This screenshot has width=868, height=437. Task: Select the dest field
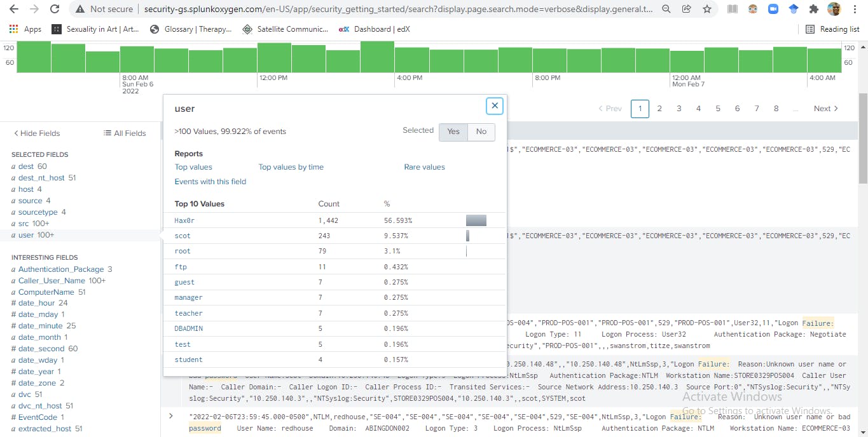tap(26, 166)
